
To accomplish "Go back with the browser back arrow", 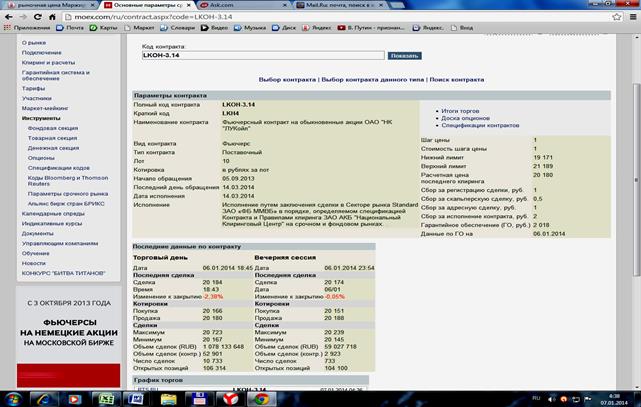I will coord(9,17).
